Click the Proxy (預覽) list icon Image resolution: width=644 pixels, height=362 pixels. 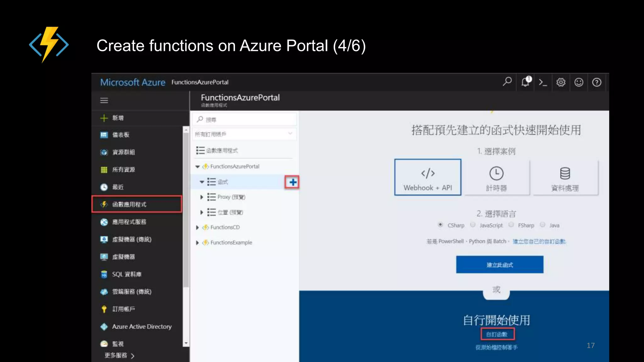click(211, 197)
